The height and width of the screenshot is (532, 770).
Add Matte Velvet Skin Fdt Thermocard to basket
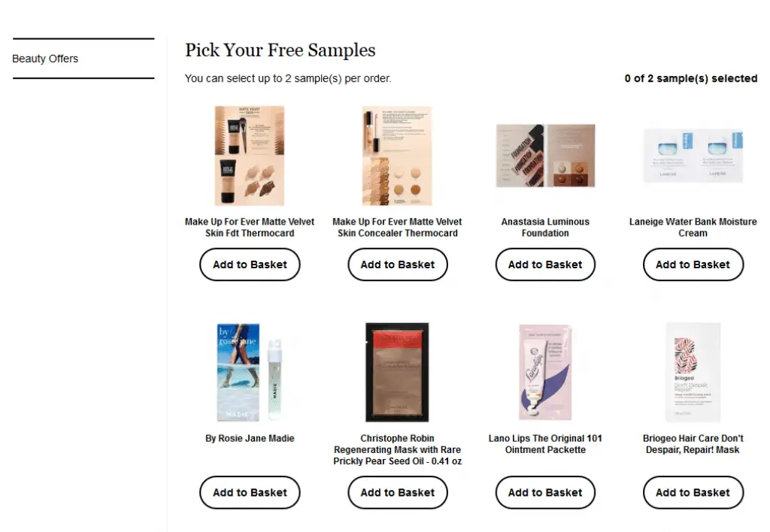(x=250, y=264)
